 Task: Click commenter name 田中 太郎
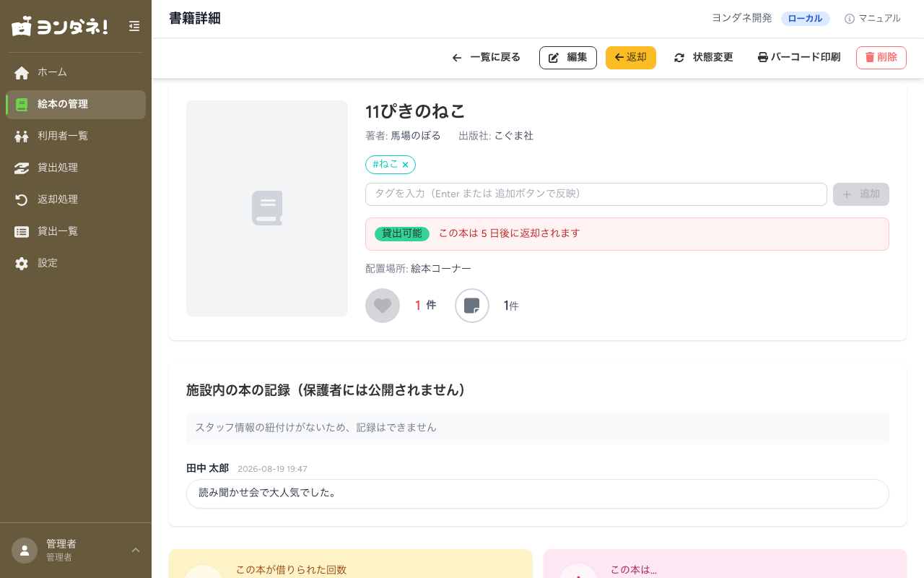[x=208, y=468]
